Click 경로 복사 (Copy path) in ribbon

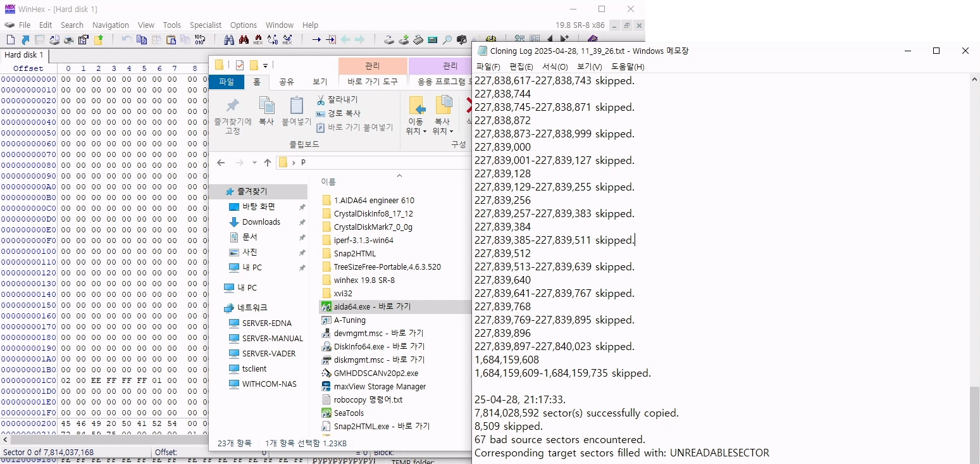[338, 113]
